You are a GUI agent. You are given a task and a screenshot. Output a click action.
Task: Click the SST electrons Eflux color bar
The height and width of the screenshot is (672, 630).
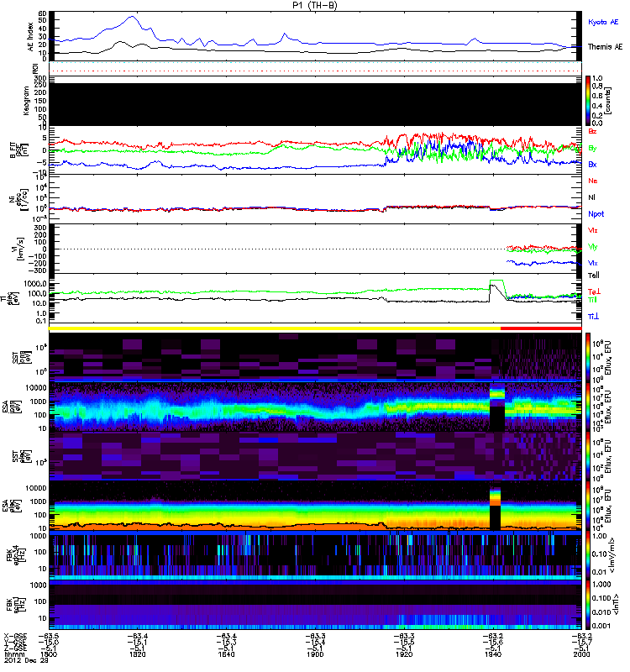588,456
